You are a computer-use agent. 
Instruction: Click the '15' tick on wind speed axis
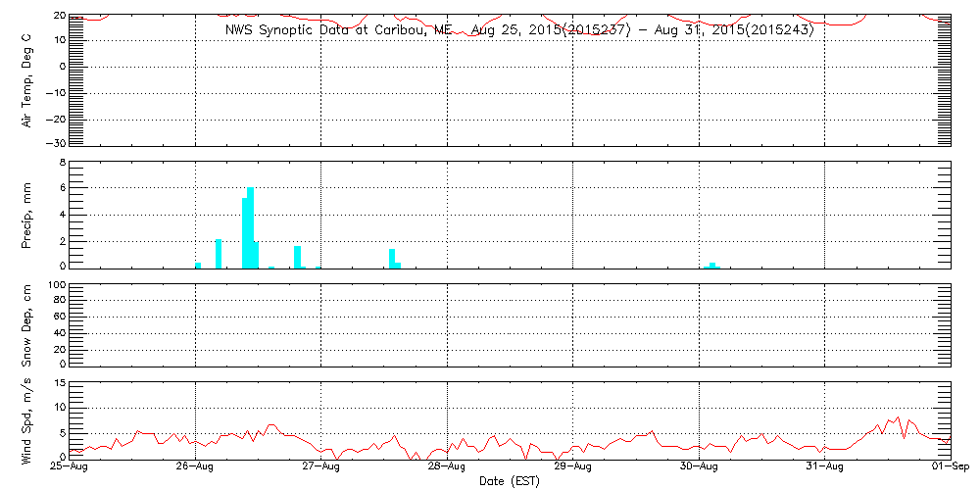58,382
